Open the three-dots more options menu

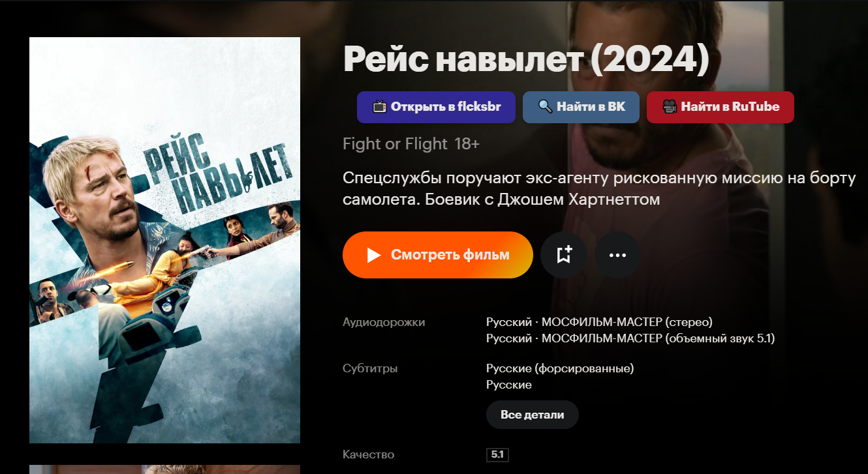pyautogui.click(x=617, y=255)
